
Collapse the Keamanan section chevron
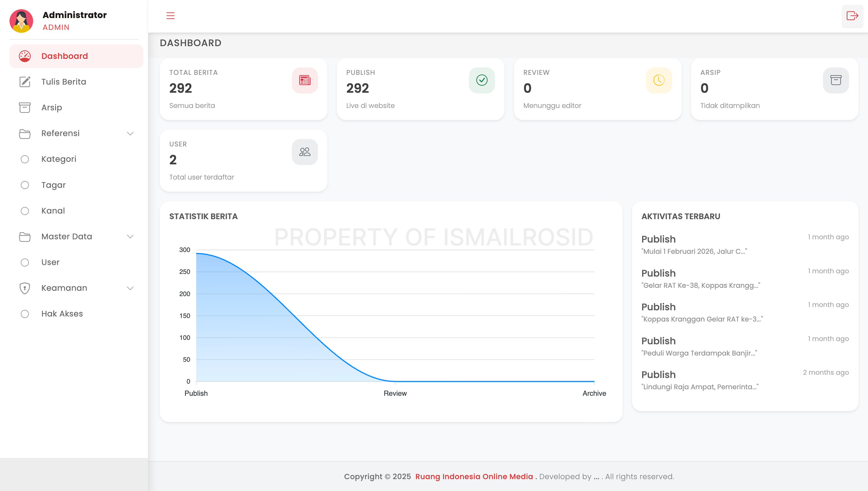(x=130, y=288)
